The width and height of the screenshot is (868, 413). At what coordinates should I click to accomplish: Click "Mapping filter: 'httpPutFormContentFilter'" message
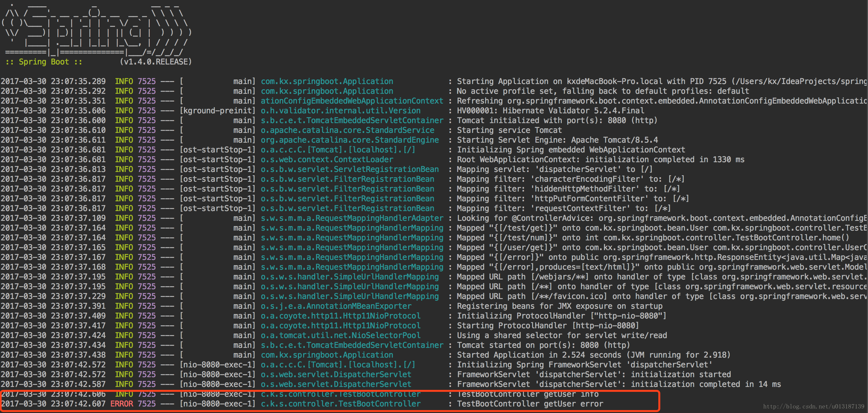pos(573,199)
